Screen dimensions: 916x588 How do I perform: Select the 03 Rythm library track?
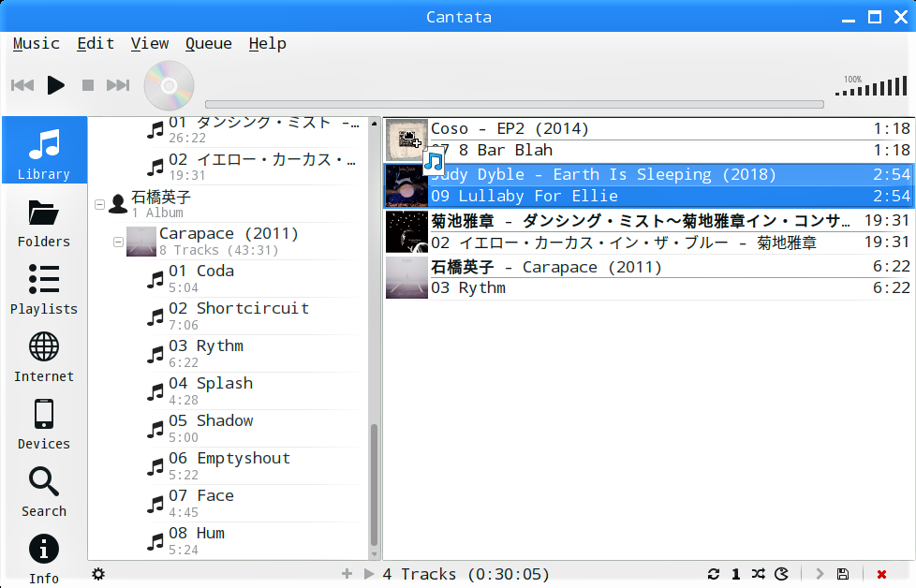[x=254, y=354]
